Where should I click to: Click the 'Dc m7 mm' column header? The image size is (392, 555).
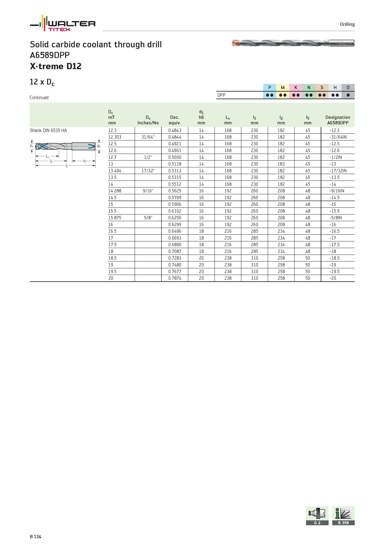point(112,117)
